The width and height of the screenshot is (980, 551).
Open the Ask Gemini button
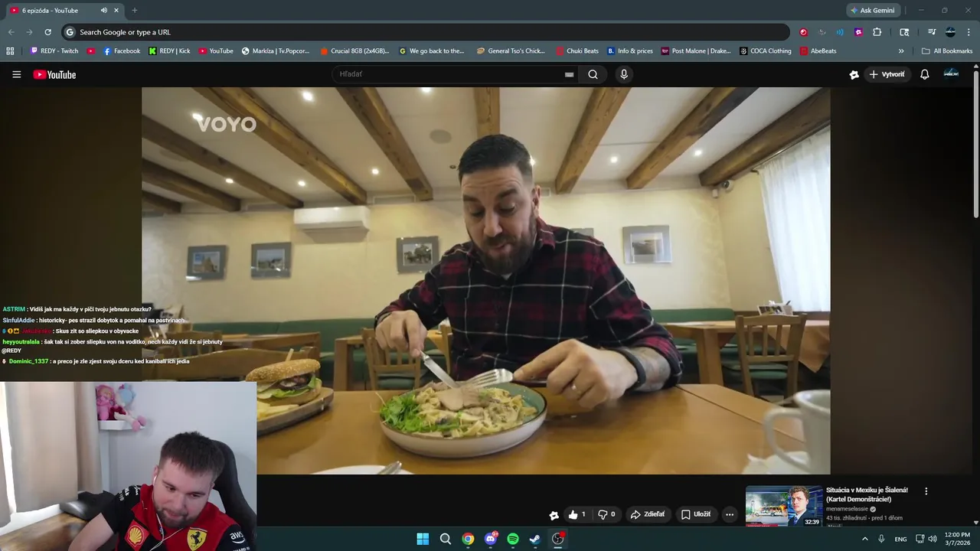(872, 11)
